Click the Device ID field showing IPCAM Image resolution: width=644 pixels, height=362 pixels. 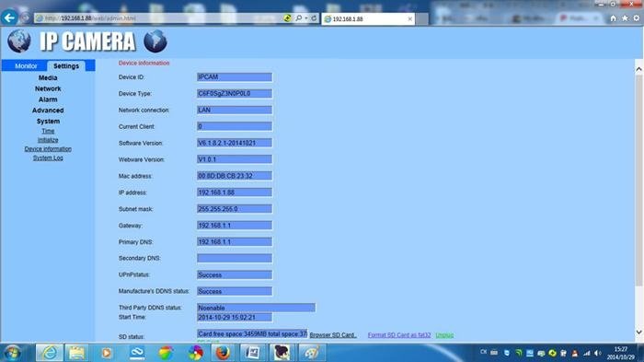tap(235, 77)
